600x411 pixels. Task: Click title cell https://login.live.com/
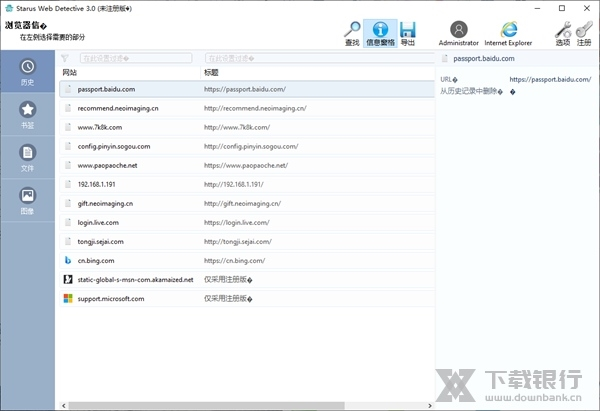(236, 222)
